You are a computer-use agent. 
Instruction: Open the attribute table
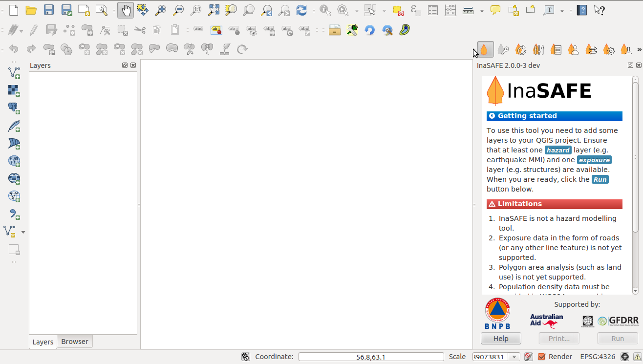[433, 10]
